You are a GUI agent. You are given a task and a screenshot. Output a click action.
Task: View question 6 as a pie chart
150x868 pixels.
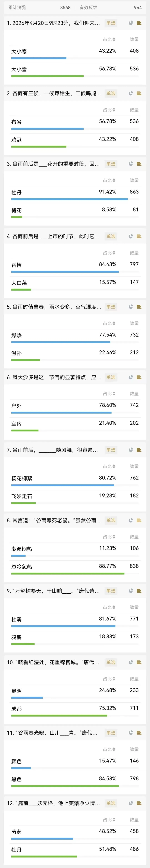coord(131,377)
